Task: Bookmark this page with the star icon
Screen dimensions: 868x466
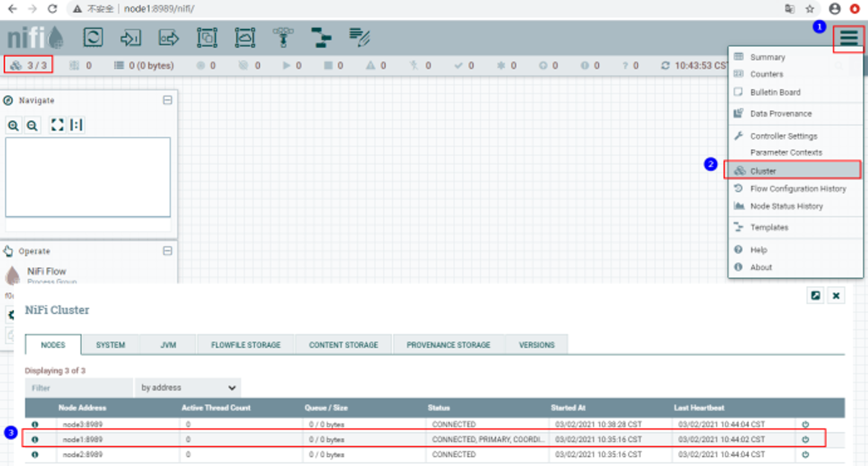Action: (x=810, y=9)
